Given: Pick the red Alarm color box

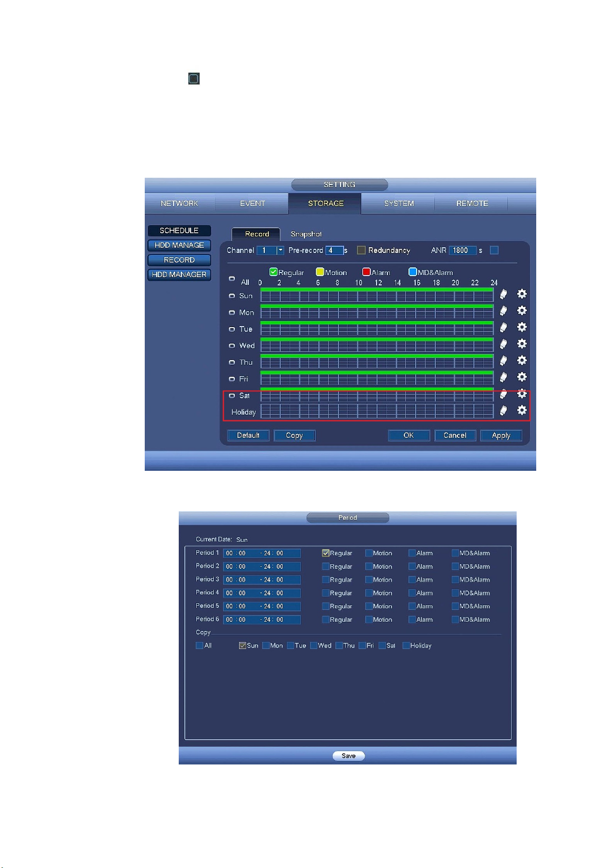Looking at the screenshot, I should [x=366, y=272].
